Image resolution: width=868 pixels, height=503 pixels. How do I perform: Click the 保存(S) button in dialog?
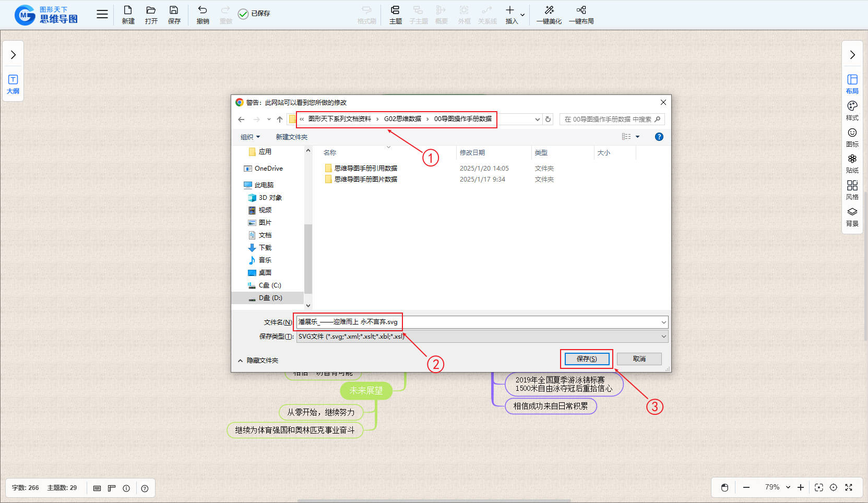coord(587,359)
